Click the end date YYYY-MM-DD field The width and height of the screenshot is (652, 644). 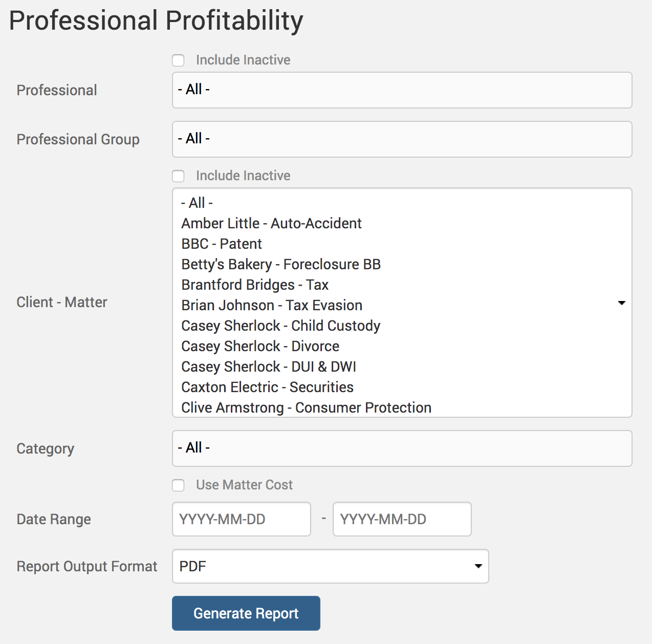tap(402, 519)
